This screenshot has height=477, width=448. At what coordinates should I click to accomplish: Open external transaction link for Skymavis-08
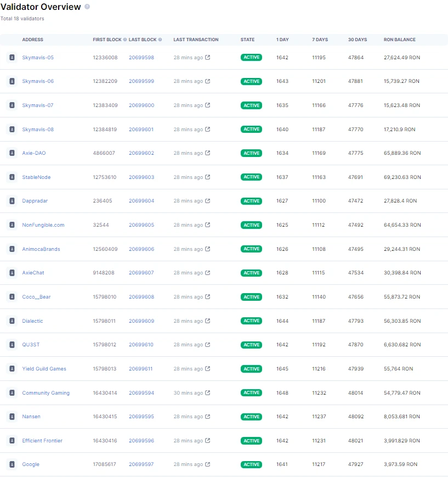click(208, 130)
